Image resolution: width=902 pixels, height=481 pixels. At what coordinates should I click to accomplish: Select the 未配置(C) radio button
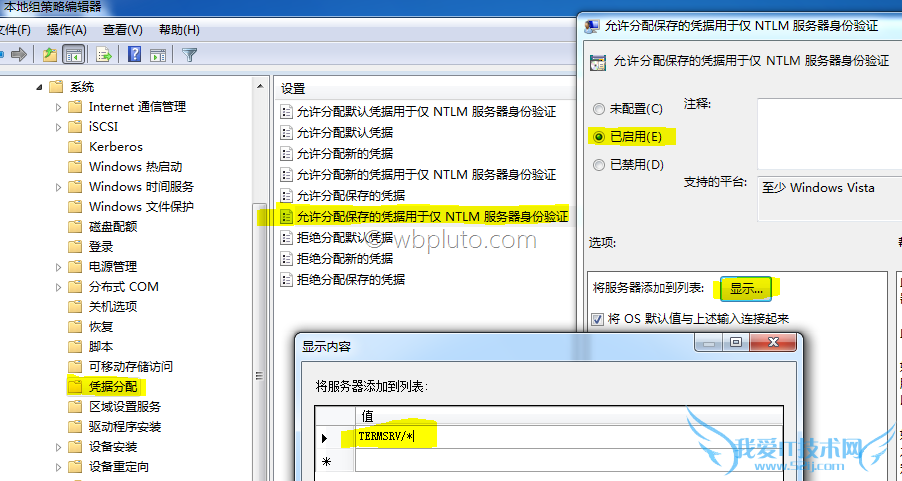(599, 109)
